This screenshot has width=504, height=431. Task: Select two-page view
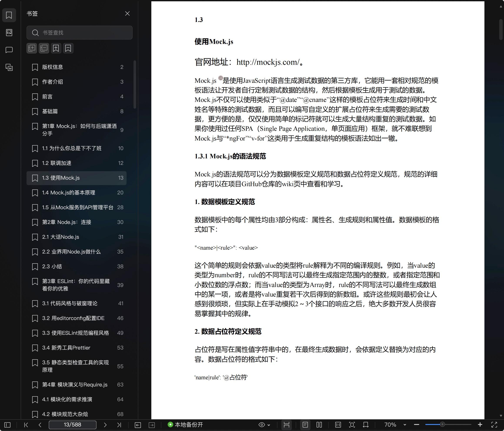point(319,425)
